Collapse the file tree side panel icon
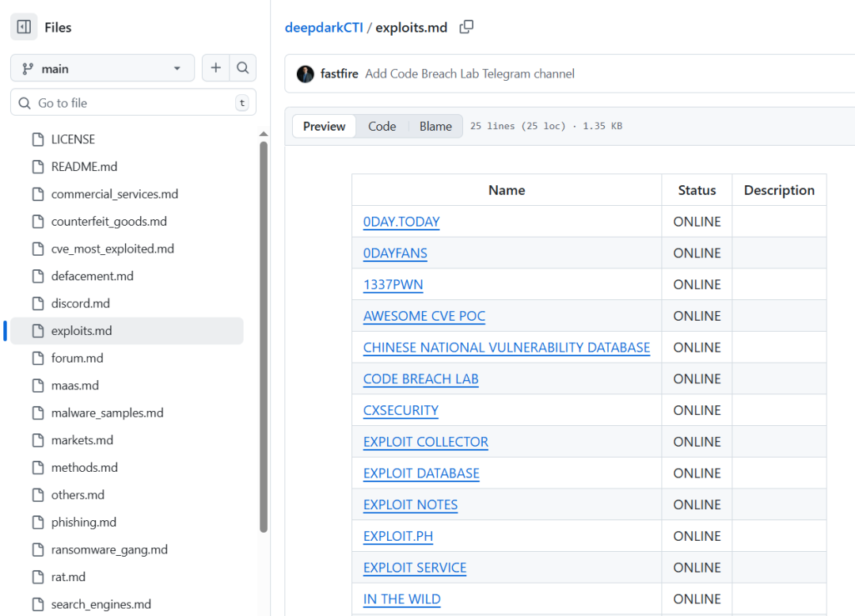The image size is (855, 616). pyautogui.click(x=24, y=27)
